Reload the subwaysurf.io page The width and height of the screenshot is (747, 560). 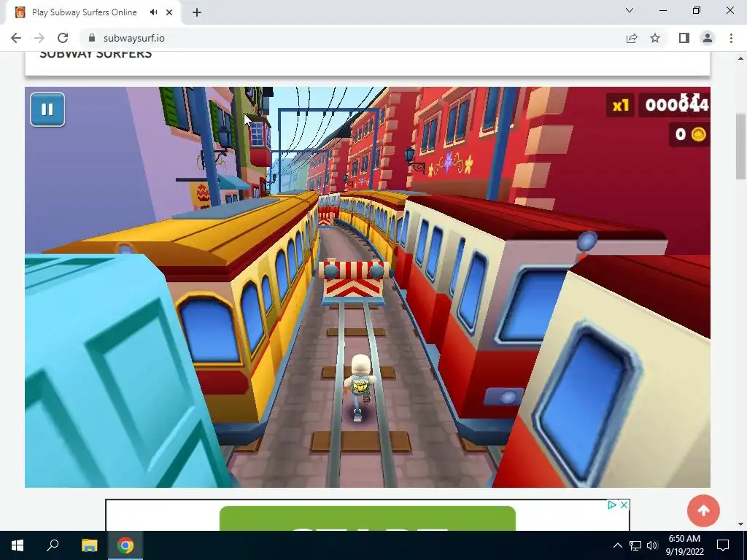coord(63,38)
